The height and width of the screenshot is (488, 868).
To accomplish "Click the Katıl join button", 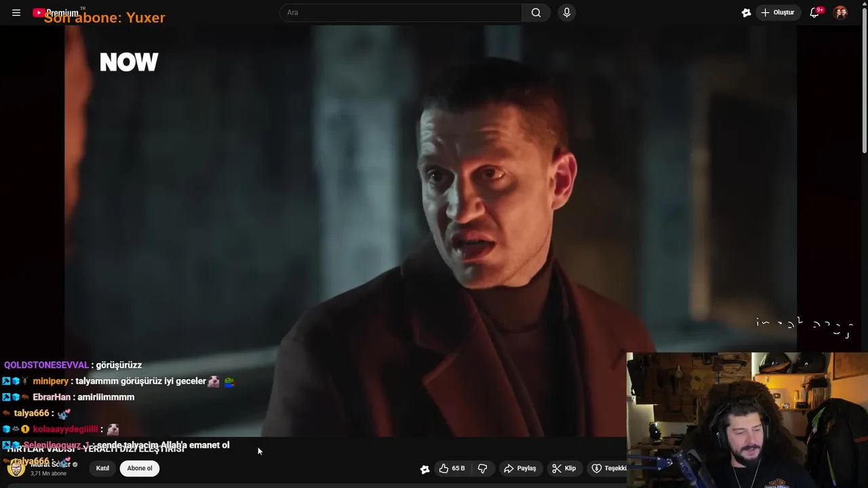I will click(x=102, y=468).
